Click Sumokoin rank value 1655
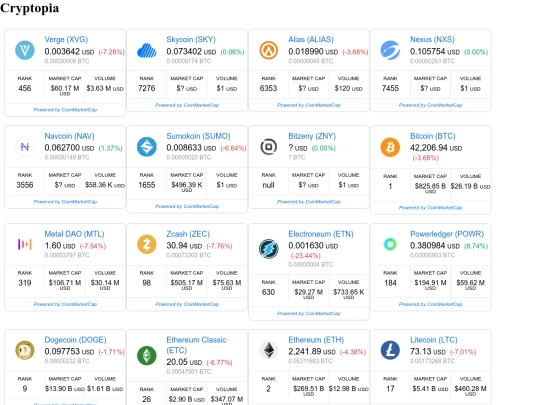The width and height of the screenshot is (540, 405). (147, 185)
